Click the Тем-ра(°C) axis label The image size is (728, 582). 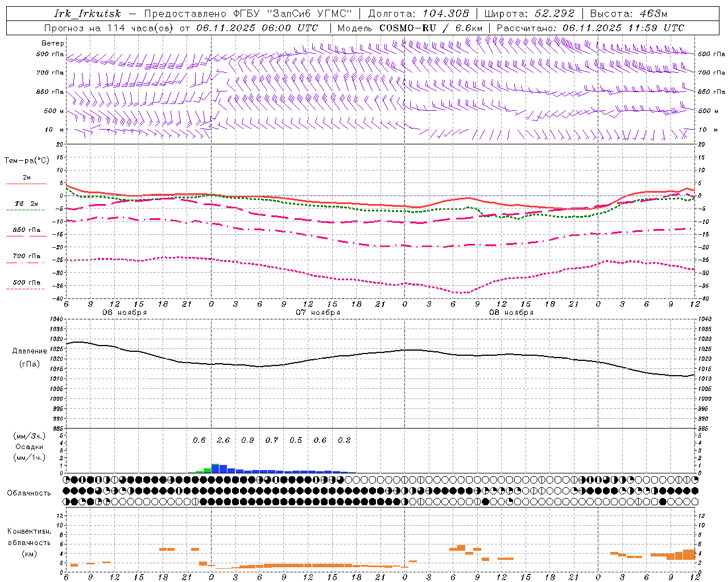click(x=27, y=161)
